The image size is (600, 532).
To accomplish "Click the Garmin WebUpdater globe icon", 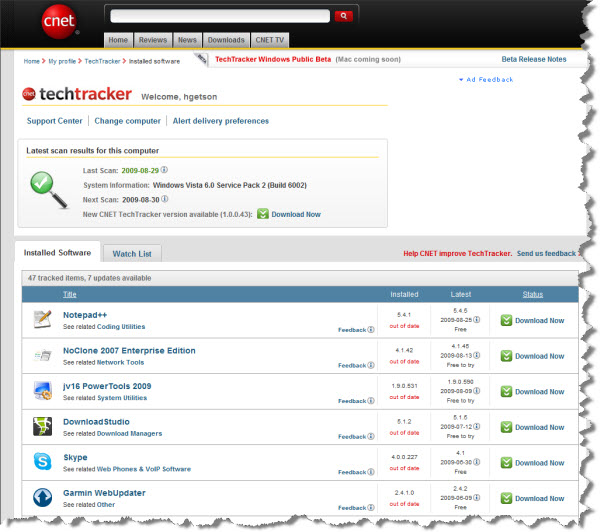I will (x=43, y=497).
